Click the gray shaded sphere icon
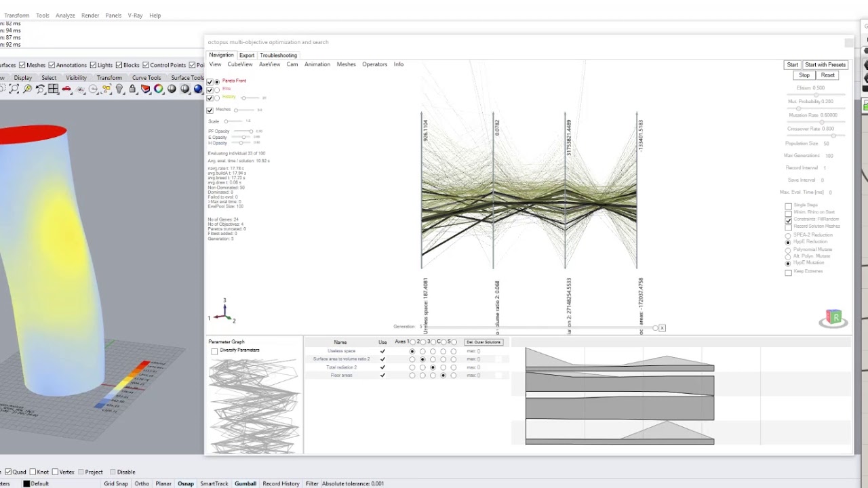 (x=172, y=89)
